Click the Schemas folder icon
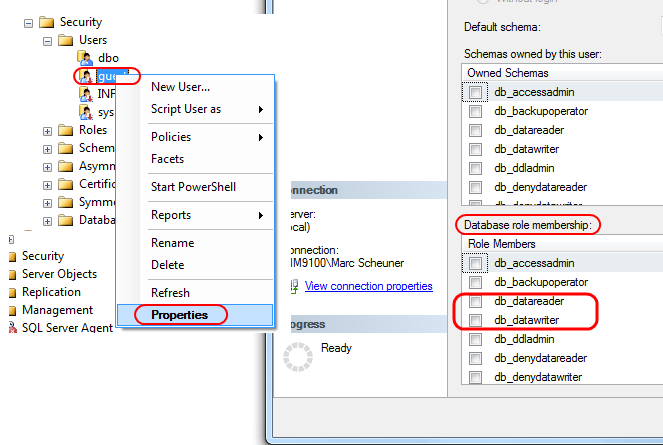 coord(66,148)
